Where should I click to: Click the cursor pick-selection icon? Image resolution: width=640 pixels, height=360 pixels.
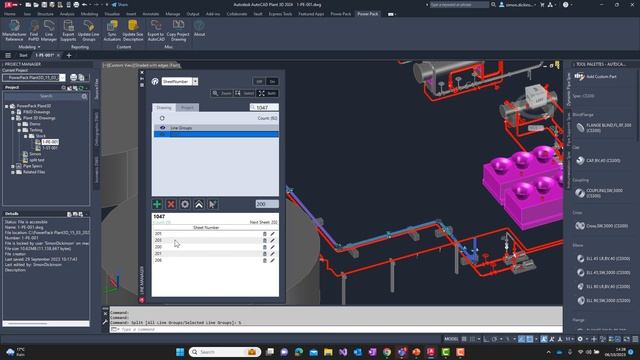point(213,204)
